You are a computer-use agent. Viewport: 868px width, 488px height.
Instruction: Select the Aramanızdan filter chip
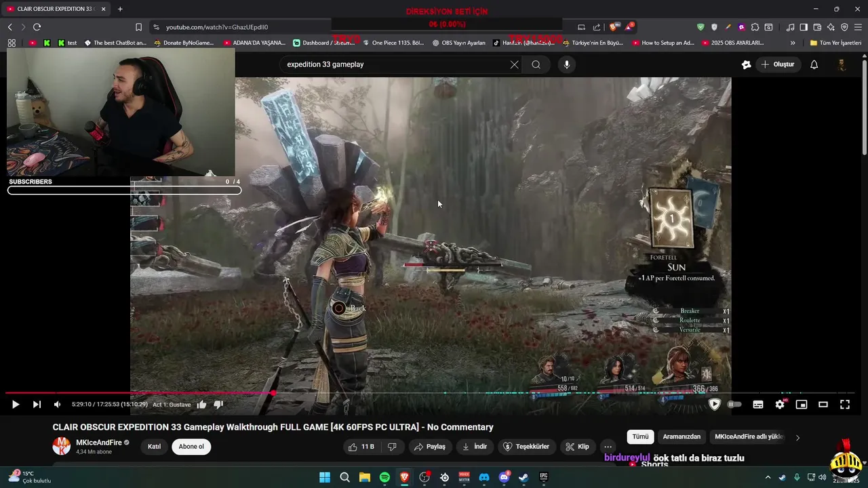pyautogui.click(x=682, y=436)
